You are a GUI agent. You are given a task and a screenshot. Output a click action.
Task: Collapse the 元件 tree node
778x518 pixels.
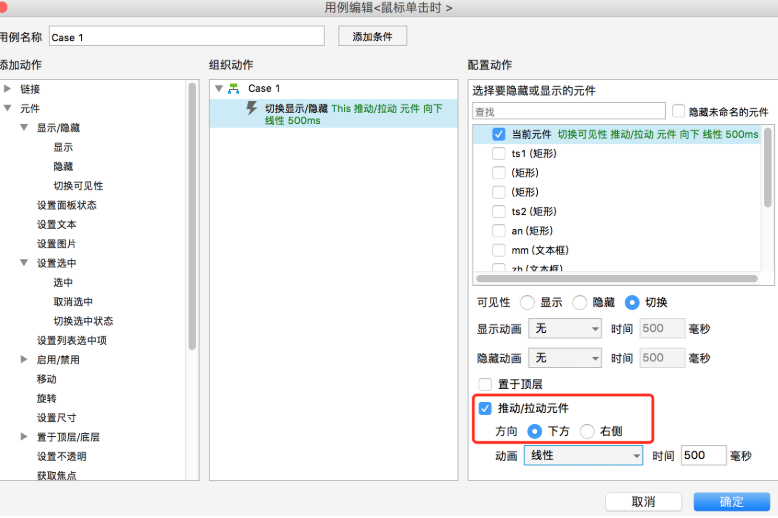[7, 108]
